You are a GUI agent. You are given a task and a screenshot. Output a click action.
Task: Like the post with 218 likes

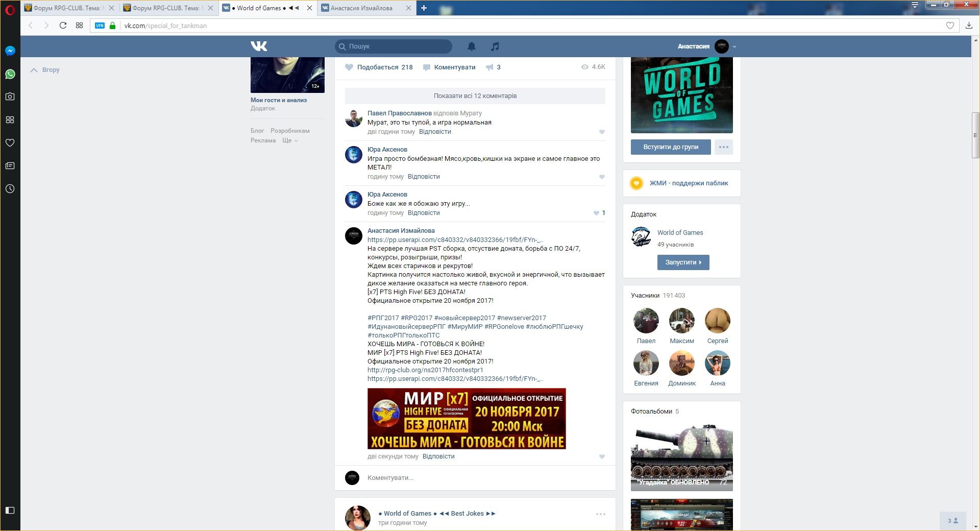(x=379, y=67)
